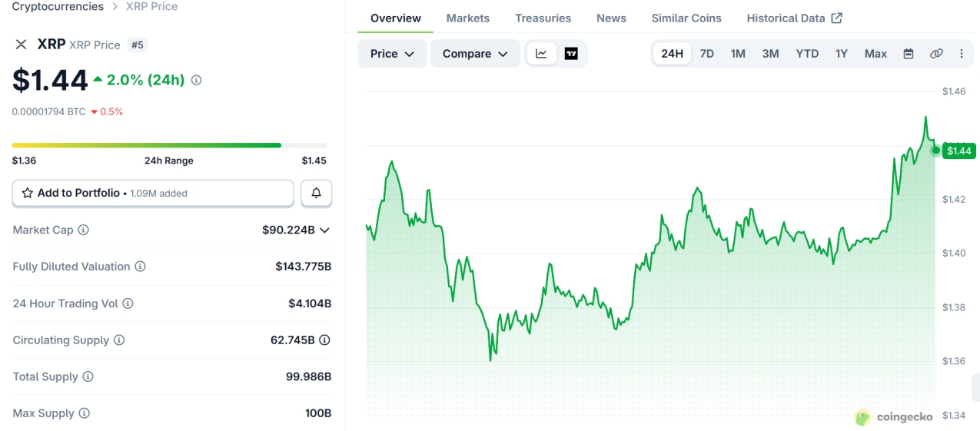This screenshot has height=431, width=980.
Task: Click the CoinGecko logo on chart
Action: click(x=894, y=417)
